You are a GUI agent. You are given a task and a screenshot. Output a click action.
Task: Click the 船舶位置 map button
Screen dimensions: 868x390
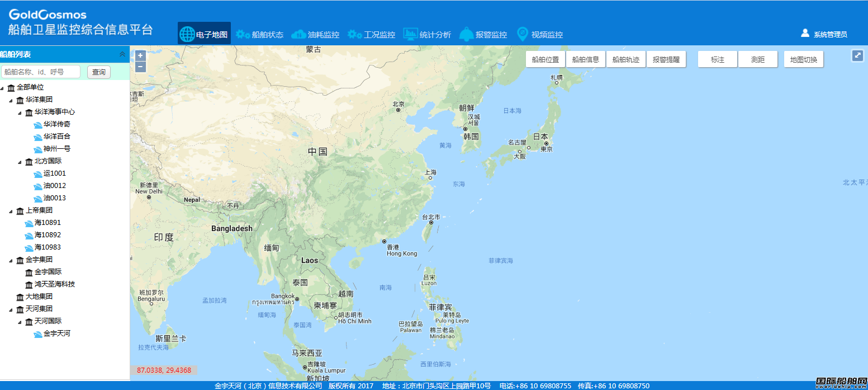[546, 59]
